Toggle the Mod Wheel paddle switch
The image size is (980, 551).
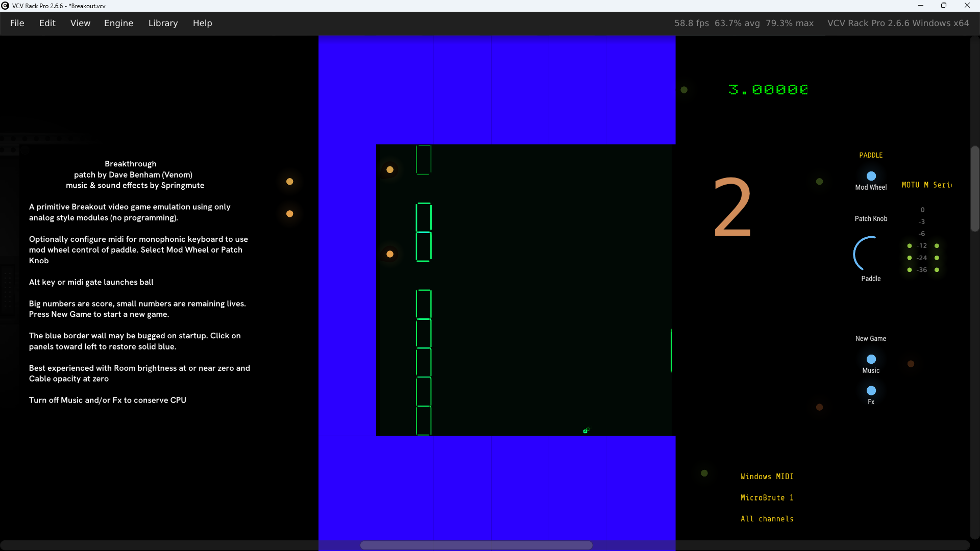871,176
